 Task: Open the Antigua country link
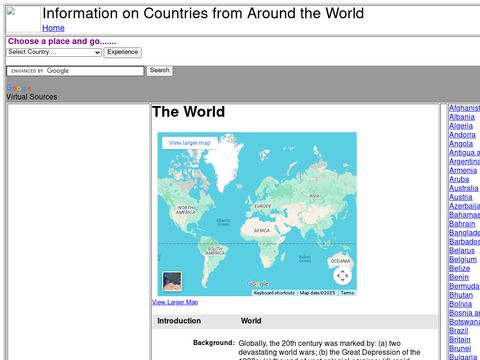464,153
